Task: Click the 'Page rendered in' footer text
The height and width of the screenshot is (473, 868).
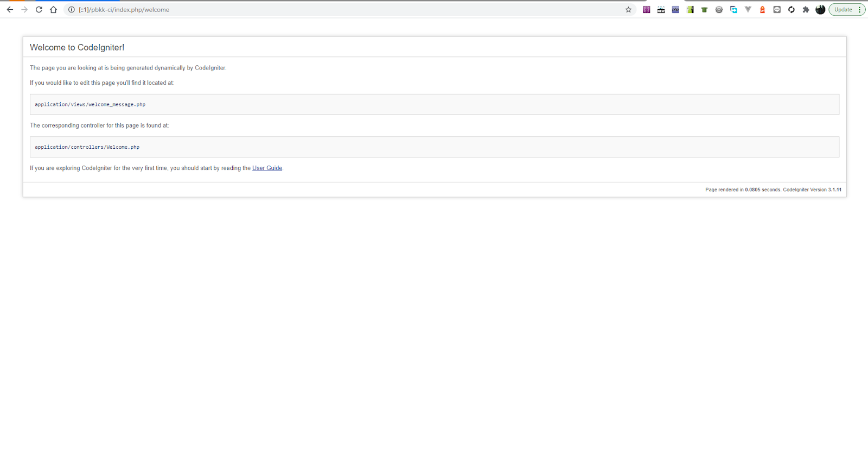Action: pos(773,190)
